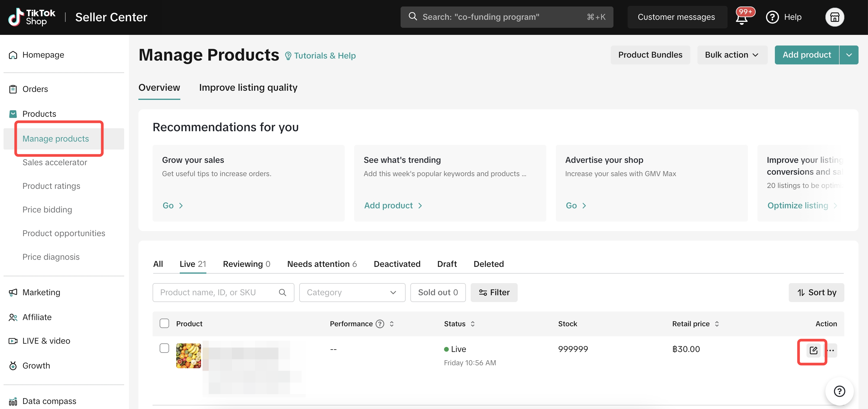Click the notification bell icon

coord(742,18)
